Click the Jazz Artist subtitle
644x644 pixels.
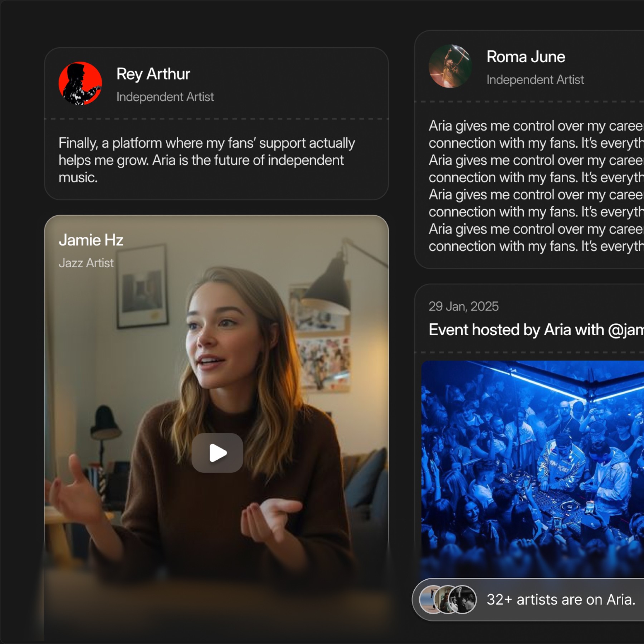click(x=86, y=263)
